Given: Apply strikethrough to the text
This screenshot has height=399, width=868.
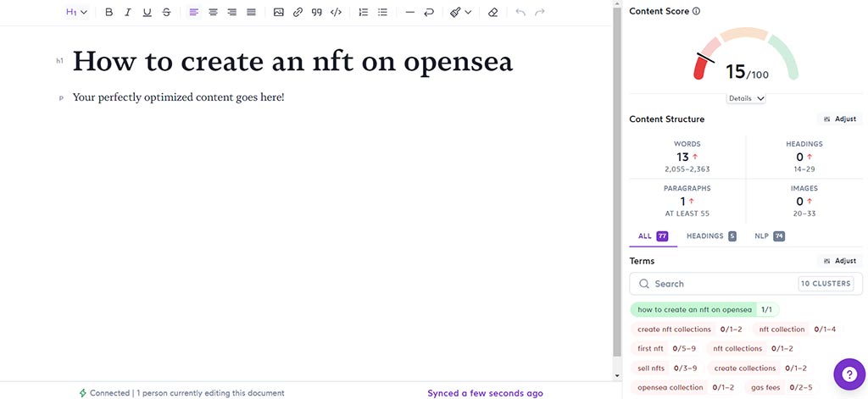Looking at the screenshot, I should coord(166,13).
